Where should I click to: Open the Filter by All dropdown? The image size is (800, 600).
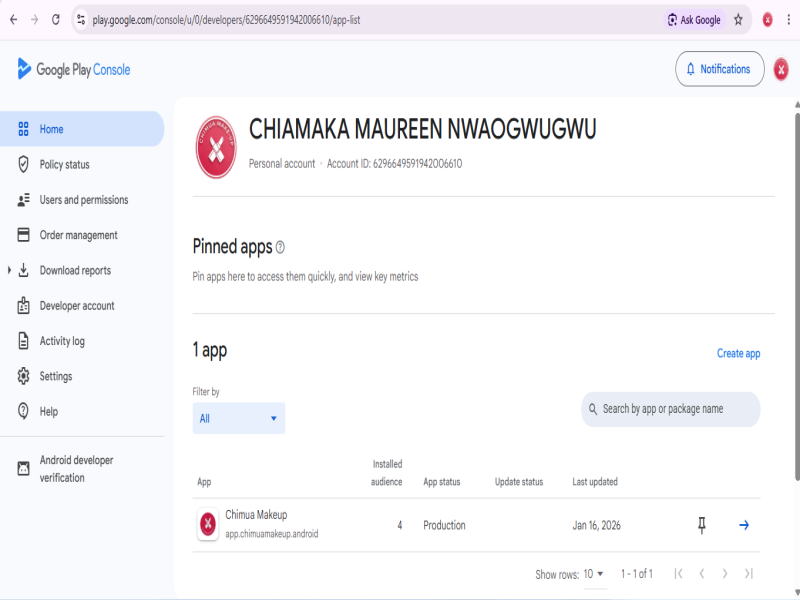239,418
